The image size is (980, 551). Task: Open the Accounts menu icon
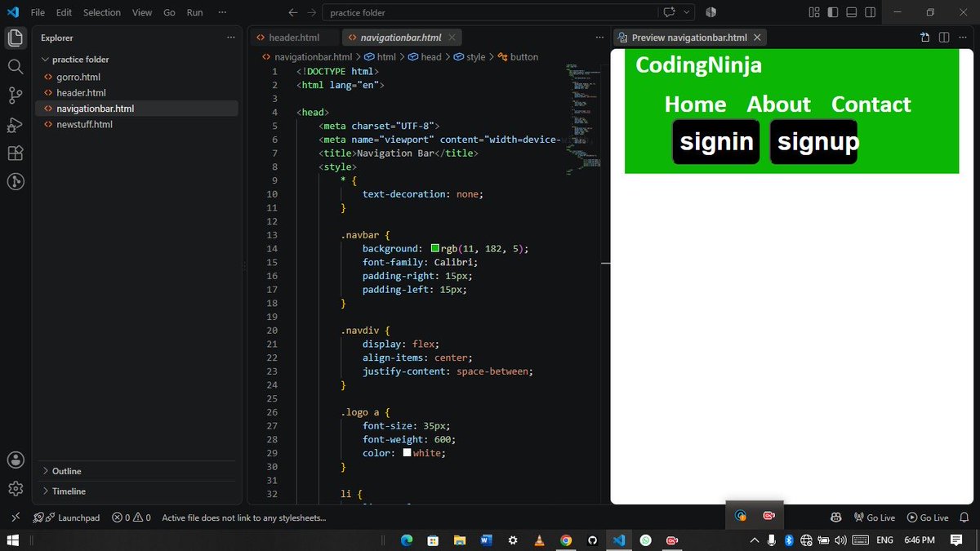tap(15, 460)
